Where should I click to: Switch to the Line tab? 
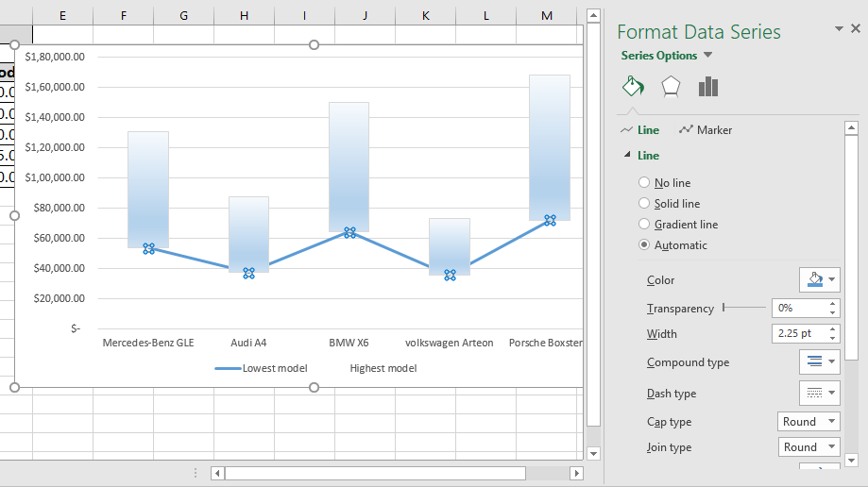coord(640,130)
